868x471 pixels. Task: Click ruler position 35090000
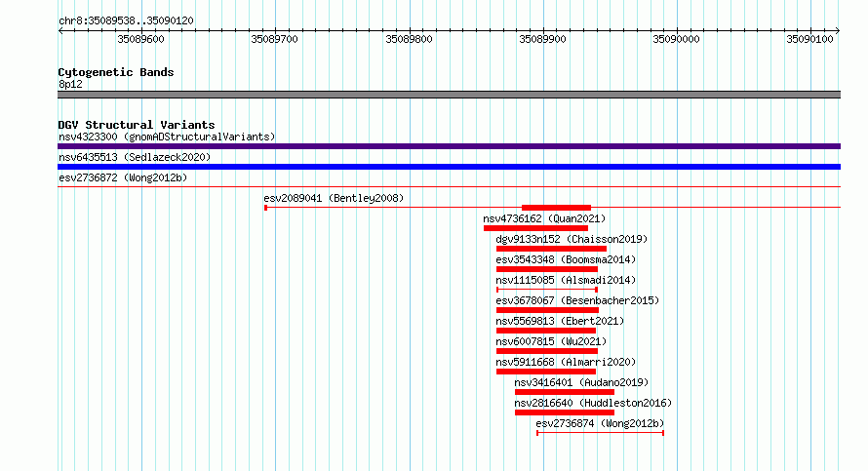(x=677, y=39)
